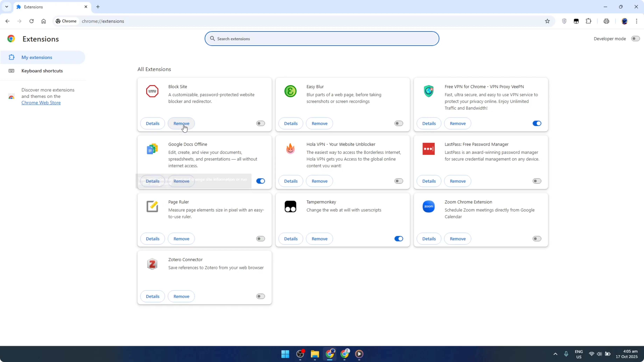Disable the Google Docs Offline toggle

tap(261, 181)
